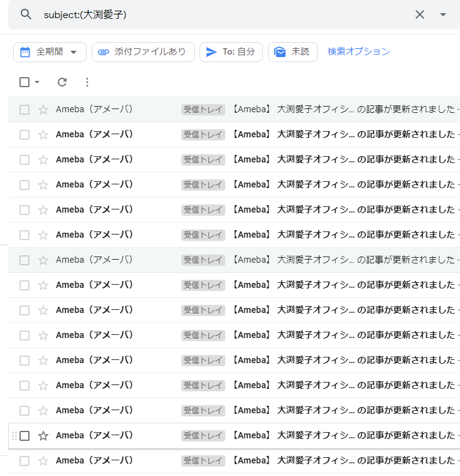Check the second Ameba email from the top
This screenshot has height=476, width=460.
[x=24, y=135]
